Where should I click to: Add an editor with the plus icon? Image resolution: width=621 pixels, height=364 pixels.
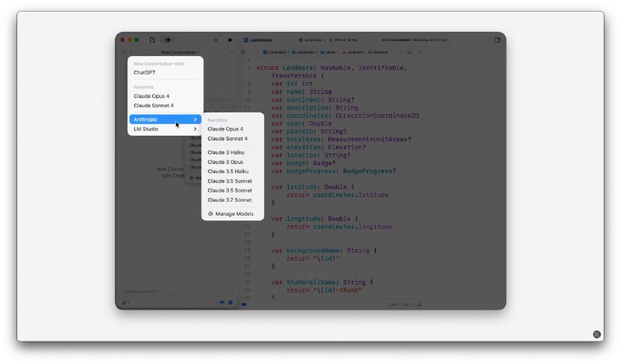click(420, 52)
